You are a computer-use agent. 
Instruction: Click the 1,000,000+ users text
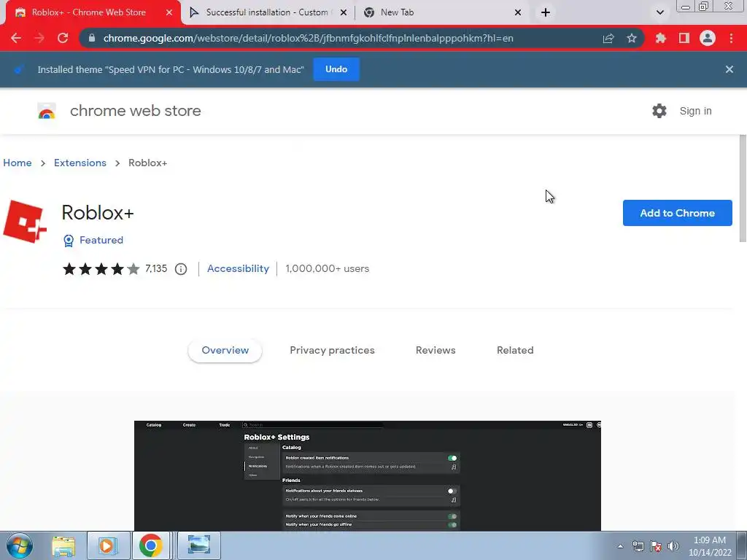pos(328,268)
